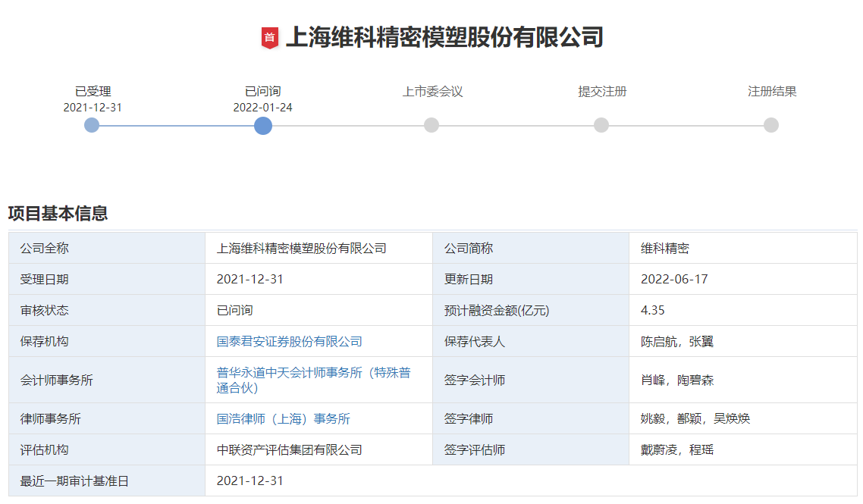Select the 注册结果 stage label

click(772, 92)
